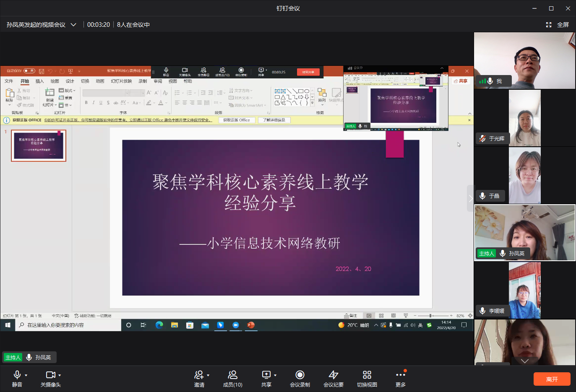The height and width of the screenshot is (392, 576).
Task: Click Windows taskbar search box
Action: pos(68,325)
